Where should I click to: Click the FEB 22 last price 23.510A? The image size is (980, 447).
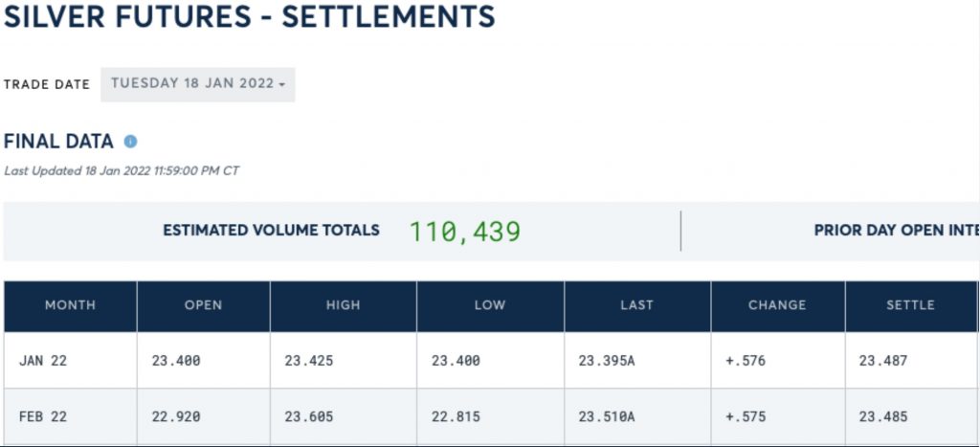[607, 416]
